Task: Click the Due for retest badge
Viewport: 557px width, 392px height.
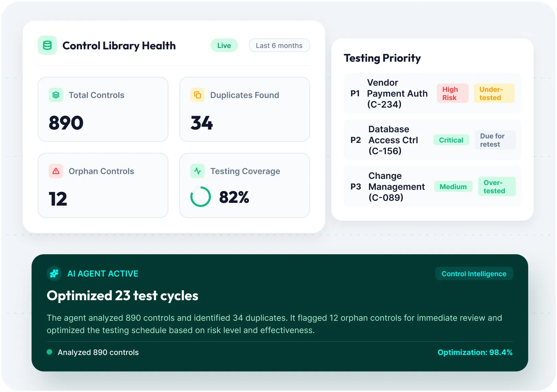Action: (x=495, y=140)
